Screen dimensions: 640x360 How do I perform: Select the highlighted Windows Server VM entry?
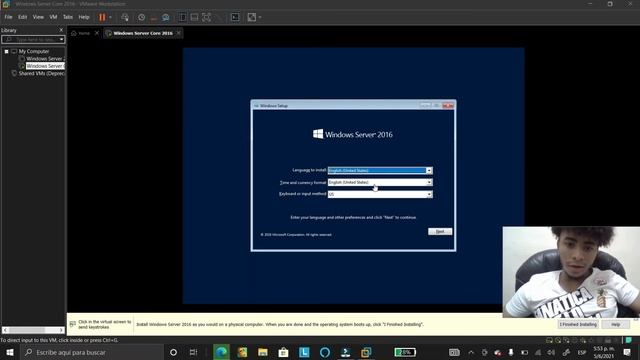pyautogui.click(x=45, y=66)
